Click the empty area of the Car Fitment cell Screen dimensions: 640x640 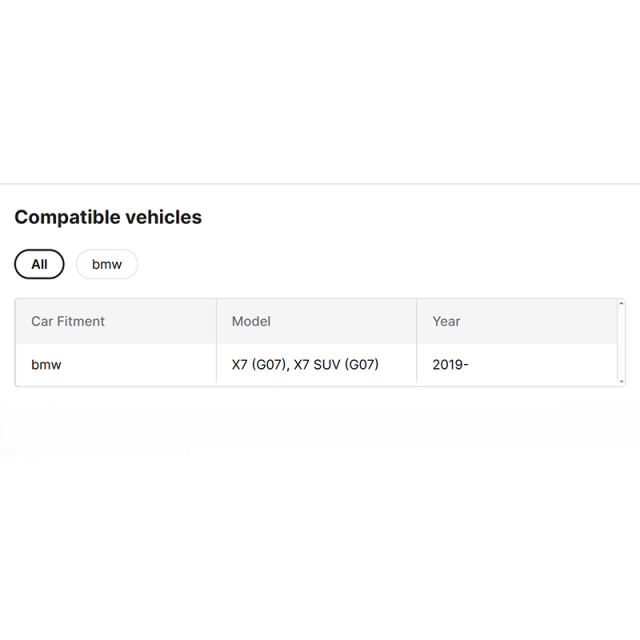pyautogui.click(x=139, y=364)
